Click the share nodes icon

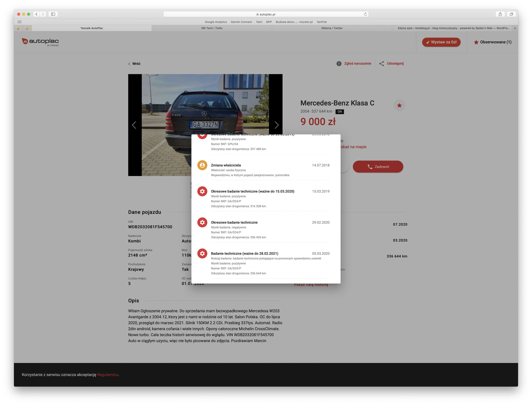coord(381,64)
